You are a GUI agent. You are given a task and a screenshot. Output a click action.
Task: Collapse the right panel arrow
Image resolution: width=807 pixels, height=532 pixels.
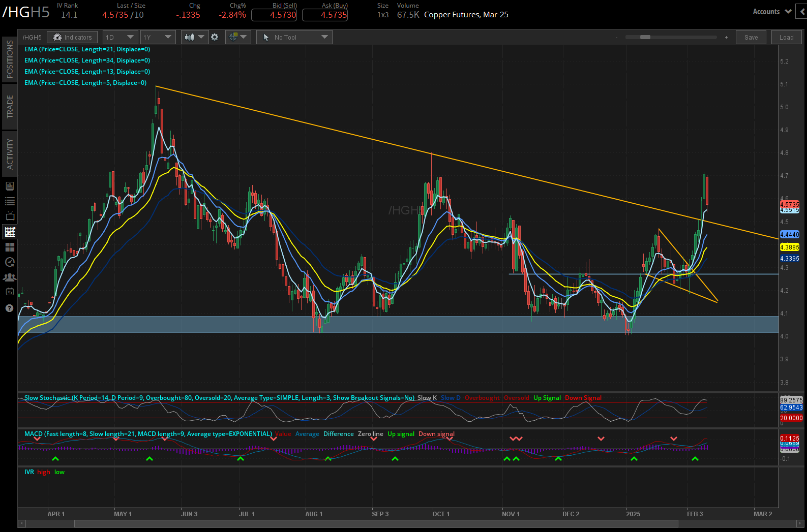(x=802, y=12)
